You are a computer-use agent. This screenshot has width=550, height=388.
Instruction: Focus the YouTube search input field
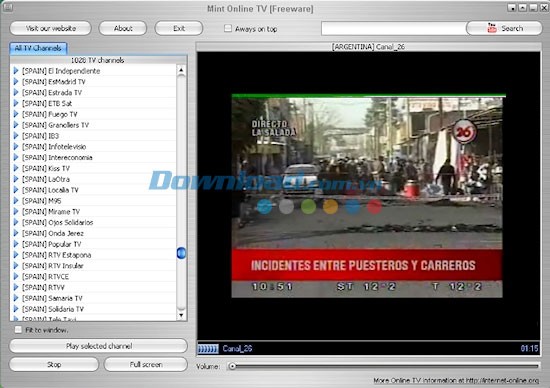click(394, 28)
